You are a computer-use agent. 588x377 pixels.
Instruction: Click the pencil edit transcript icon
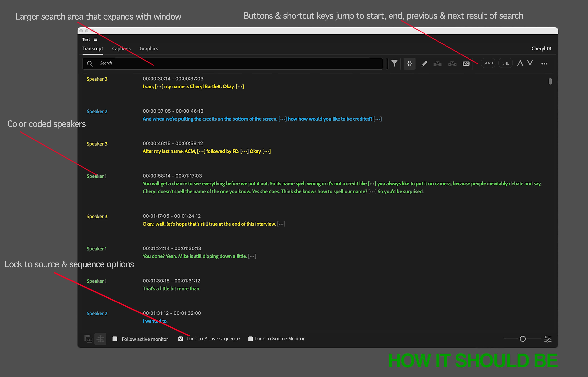click(x=424, y=64)
